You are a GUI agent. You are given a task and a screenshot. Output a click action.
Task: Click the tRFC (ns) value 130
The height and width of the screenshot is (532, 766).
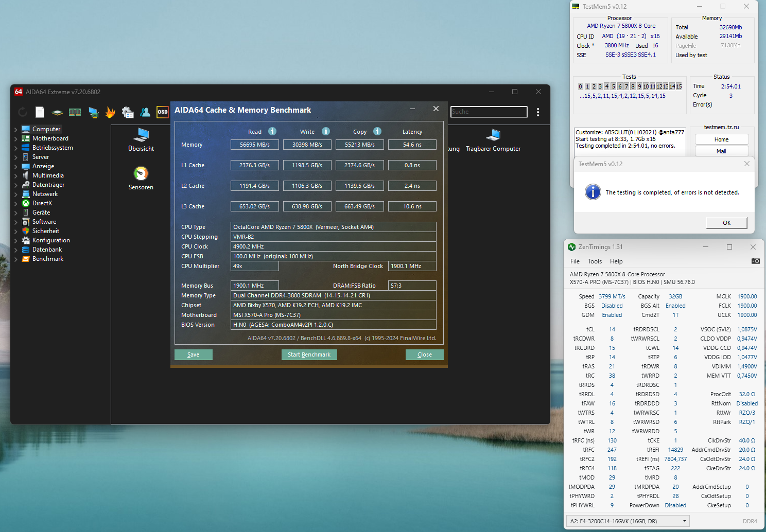click(612, 440)
